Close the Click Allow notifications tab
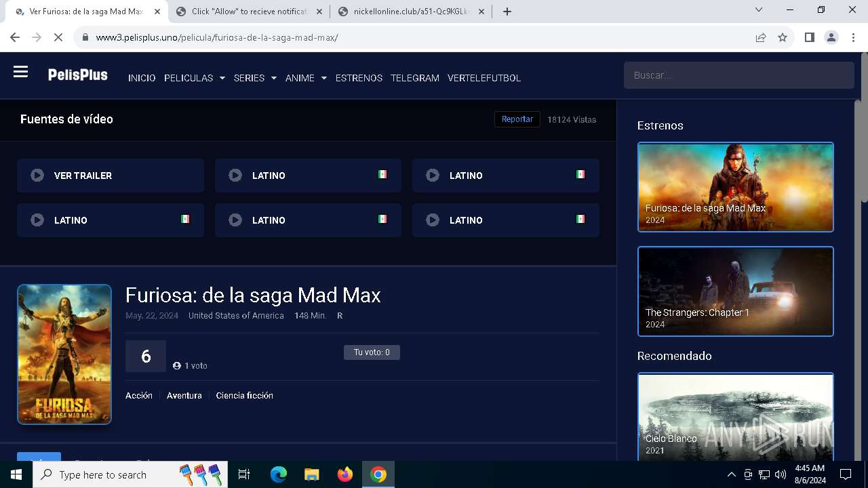 coord(319,12)
